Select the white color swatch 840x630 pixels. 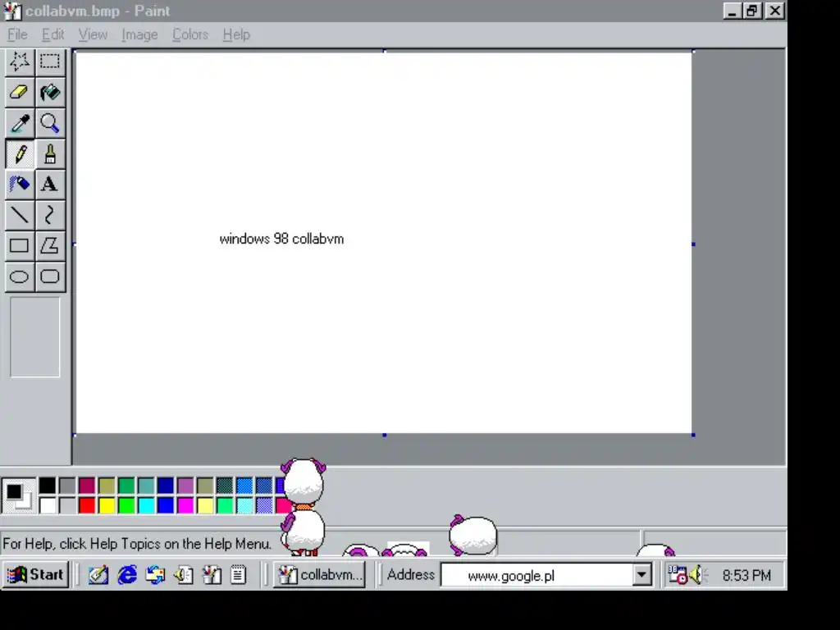pos(47,505)
